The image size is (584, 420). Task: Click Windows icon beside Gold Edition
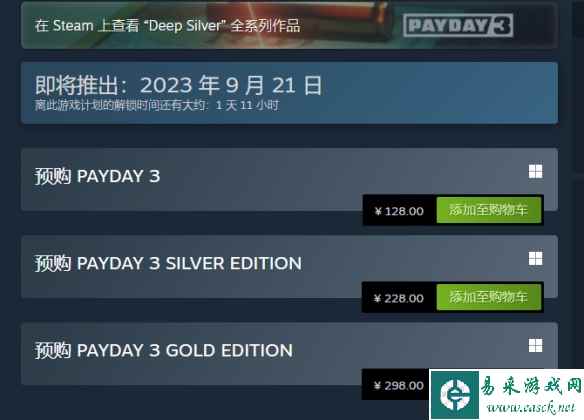click(535, 345)
